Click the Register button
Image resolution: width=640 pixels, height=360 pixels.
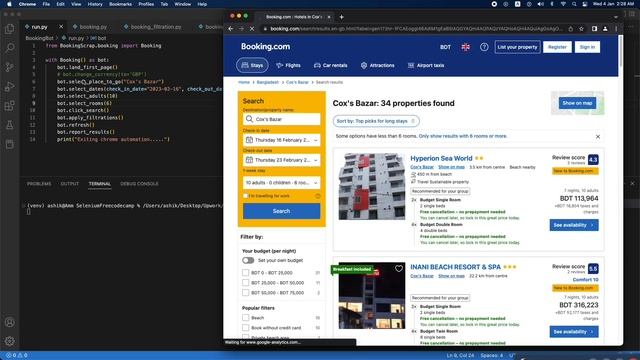pyautogui.click(x=557, y=47)
